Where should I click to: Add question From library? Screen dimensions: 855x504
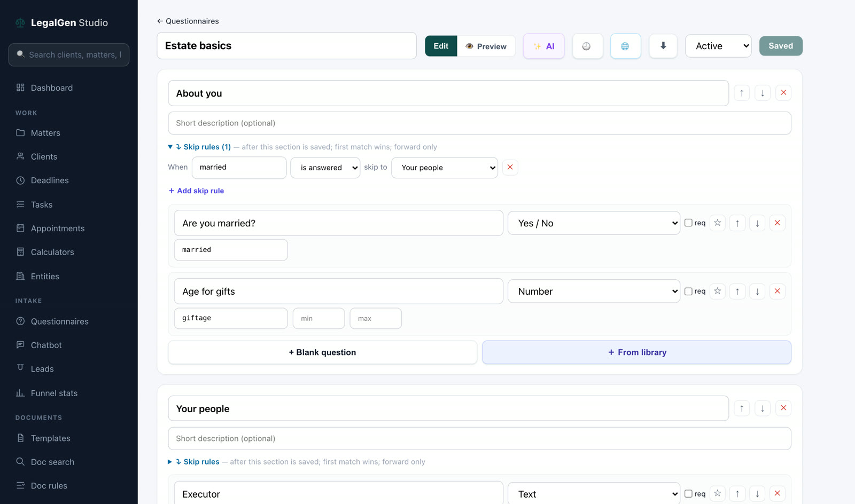[x=636, y=352]
